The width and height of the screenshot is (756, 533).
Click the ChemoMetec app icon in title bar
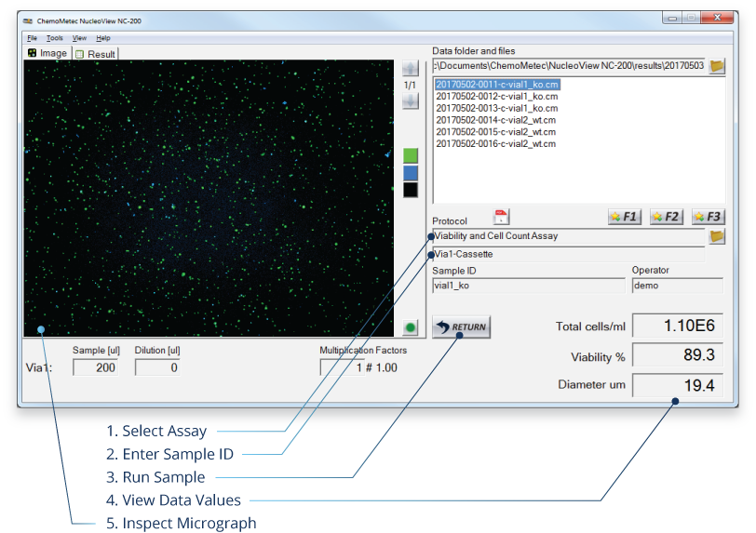[x=29, y=21]
